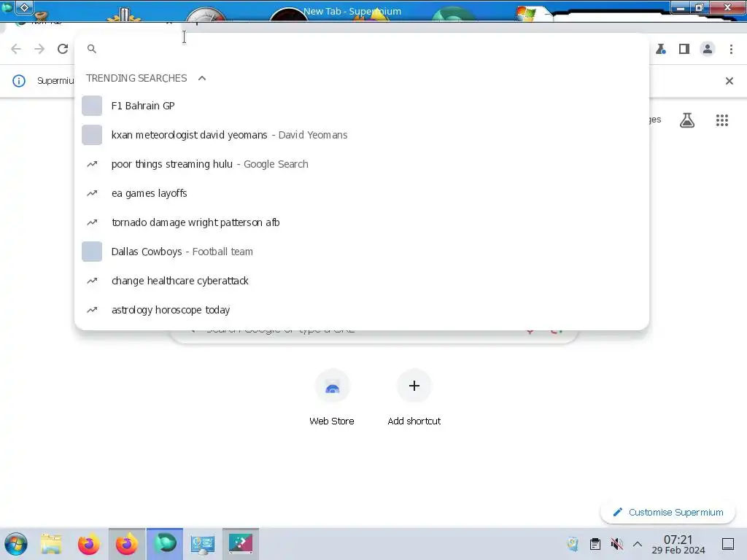Click the info icon on the infobar
The height and width of the screenshot is (560, 747).
[18, 81]
